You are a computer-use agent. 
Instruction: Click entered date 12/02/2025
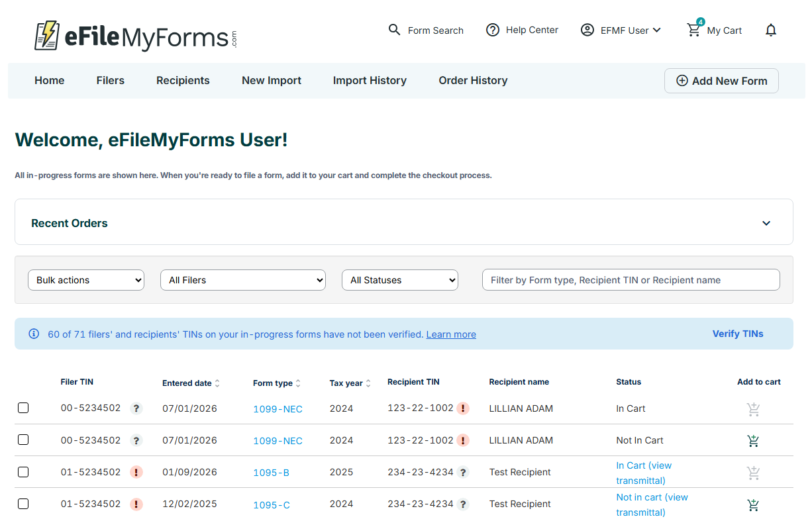click(189, 504)
